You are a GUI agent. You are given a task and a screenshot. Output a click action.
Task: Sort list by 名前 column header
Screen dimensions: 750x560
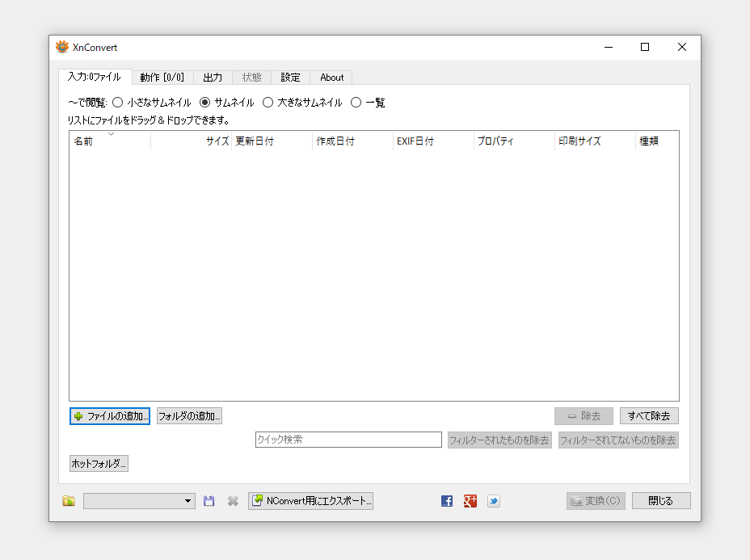click(110, 141)
